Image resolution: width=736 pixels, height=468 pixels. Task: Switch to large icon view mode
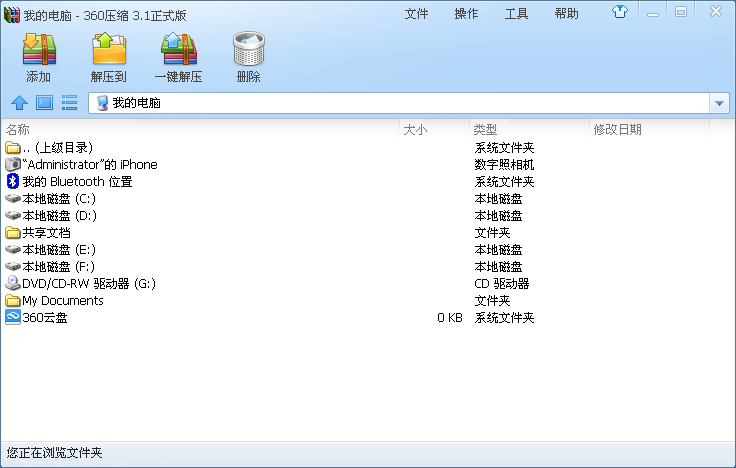(44, 102)
